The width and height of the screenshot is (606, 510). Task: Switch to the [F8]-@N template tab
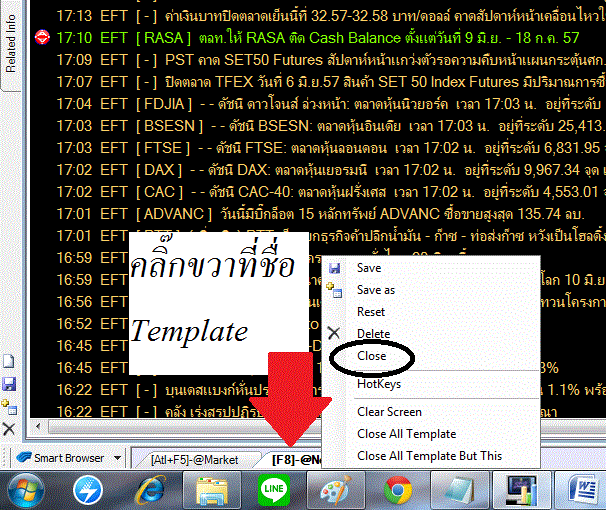[295, 459]
